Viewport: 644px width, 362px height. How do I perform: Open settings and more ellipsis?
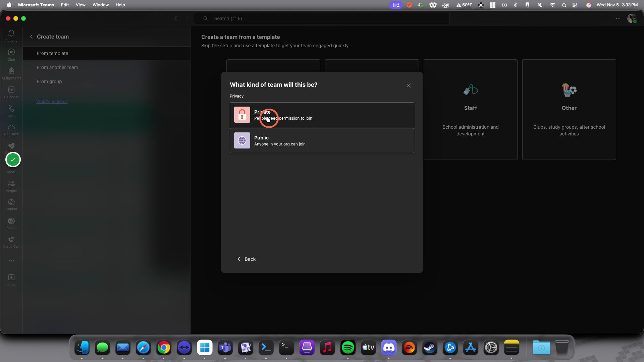618,18
